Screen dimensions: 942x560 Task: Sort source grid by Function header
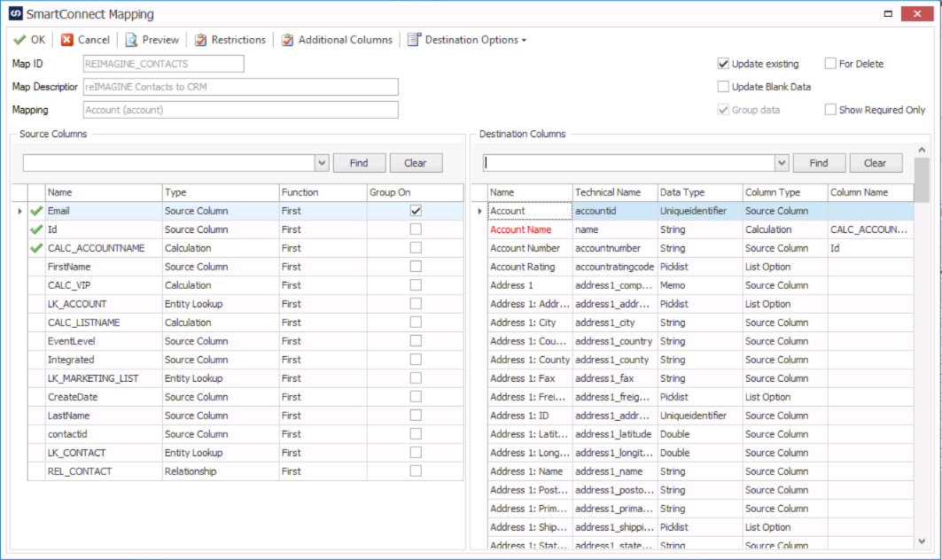(323, 192)
